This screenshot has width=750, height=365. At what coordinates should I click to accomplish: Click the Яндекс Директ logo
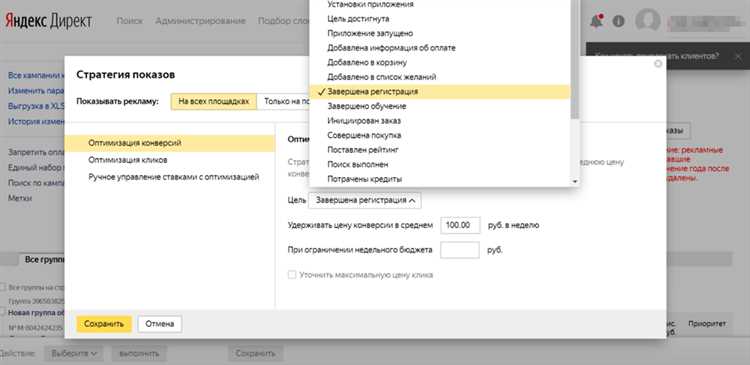point(48,21)
